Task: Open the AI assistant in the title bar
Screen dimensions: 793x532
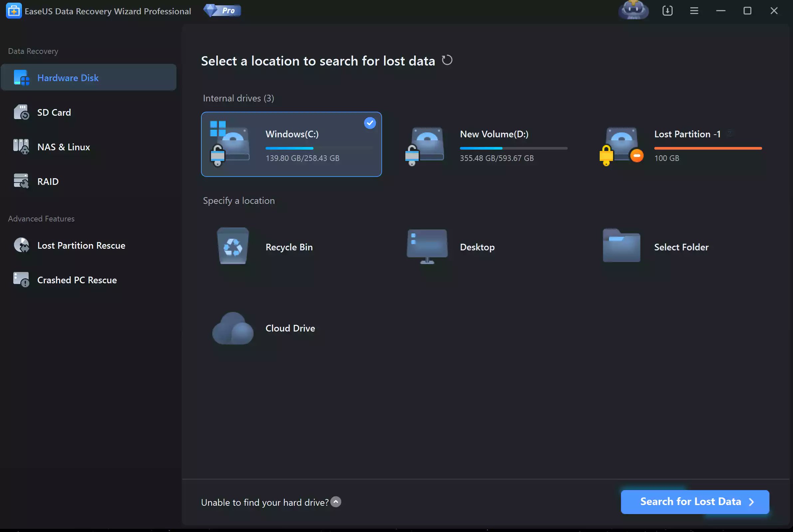Action: coord(633,11)
